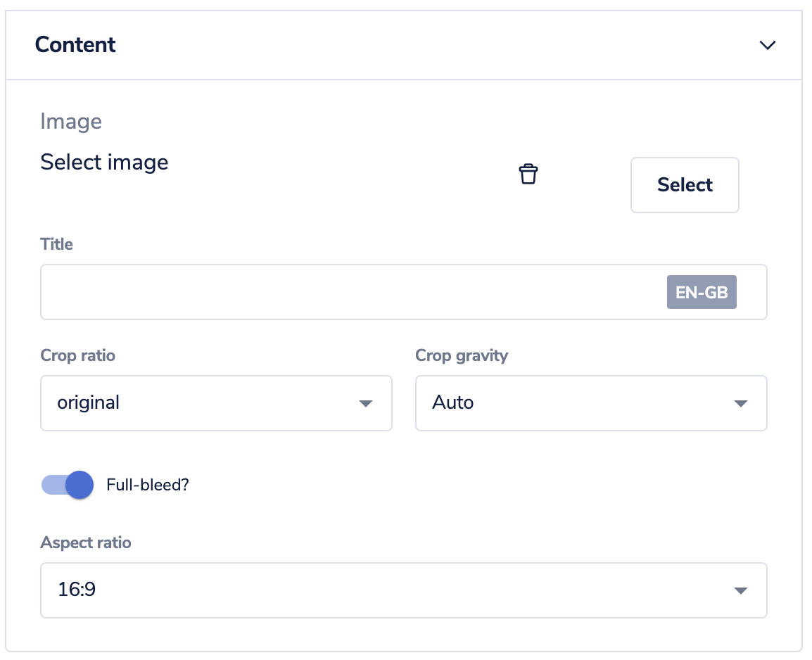
Task: Open the Crop gravity dropdown
Action: tap(591, 403)
